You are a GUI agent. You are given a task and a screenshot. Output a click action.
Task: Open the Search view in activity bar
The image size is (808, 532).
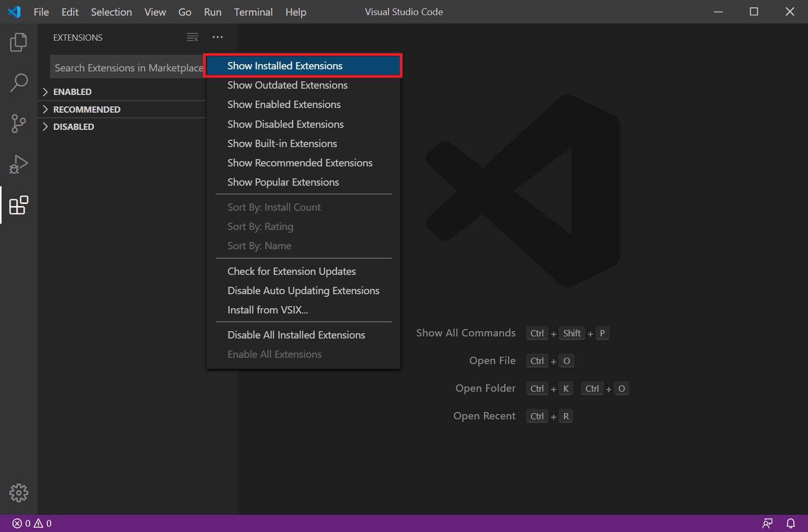[x=19, y=83]
